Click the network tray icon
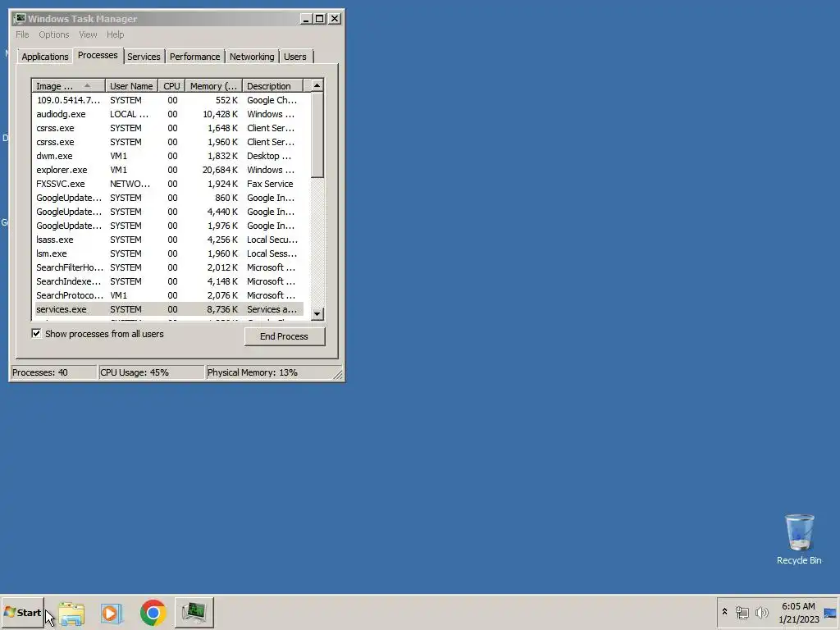This screenshot has height=630, width=840. 742,612
